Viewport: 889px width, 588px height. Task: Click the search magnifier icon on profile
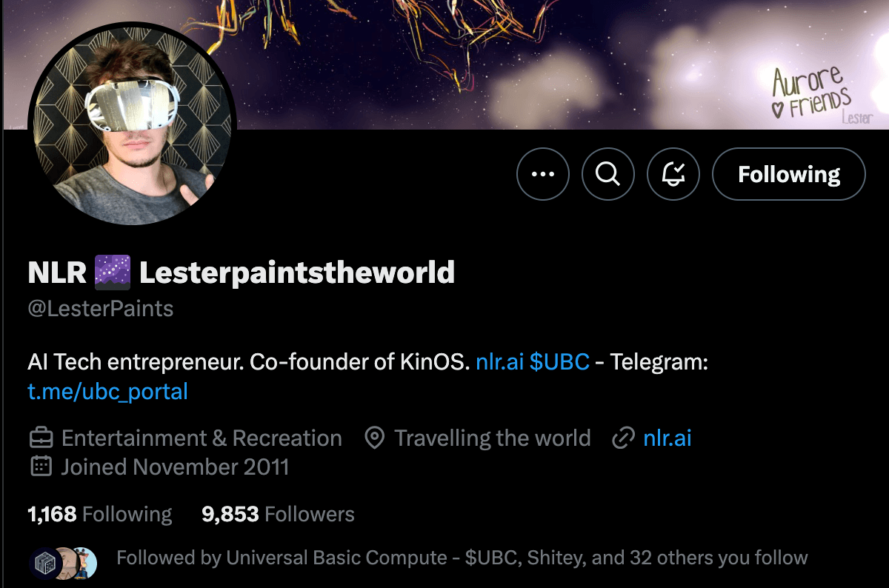[608, 174]
